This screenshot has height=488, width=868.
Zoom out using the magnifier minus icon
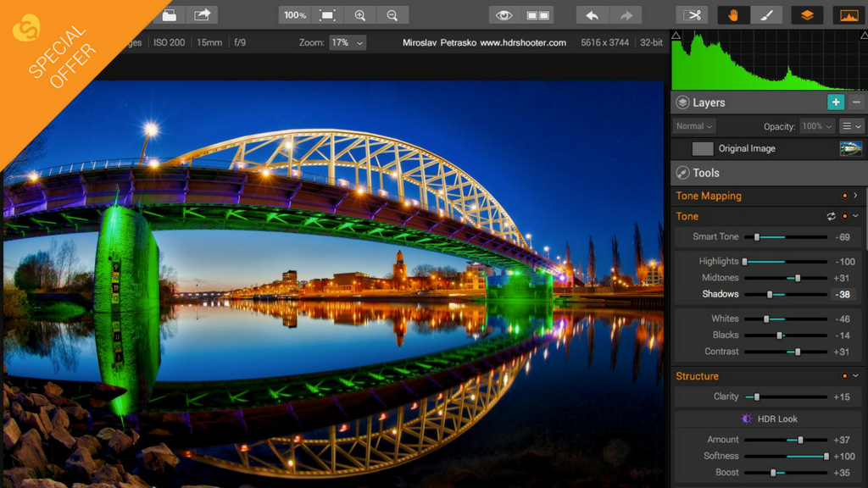392,14
